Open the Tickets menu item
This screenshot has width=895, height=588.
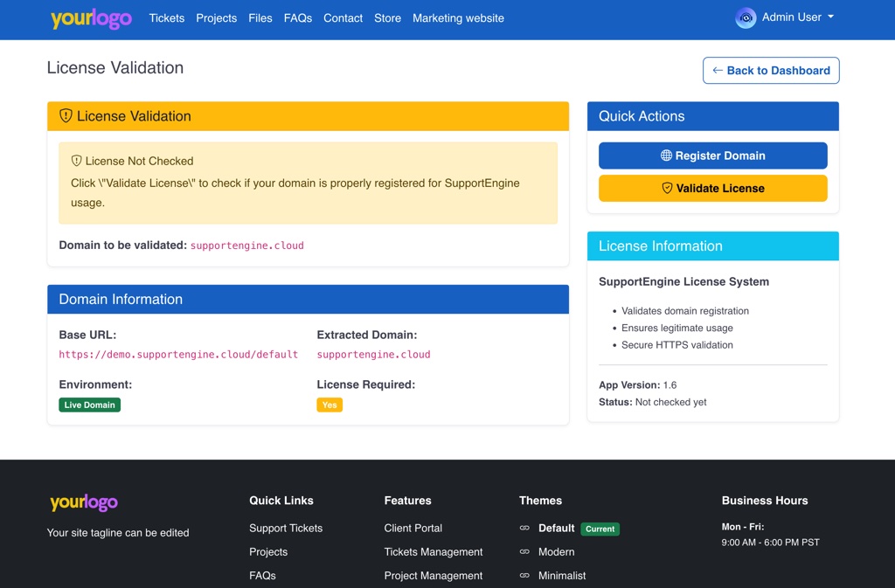(166, 18)
